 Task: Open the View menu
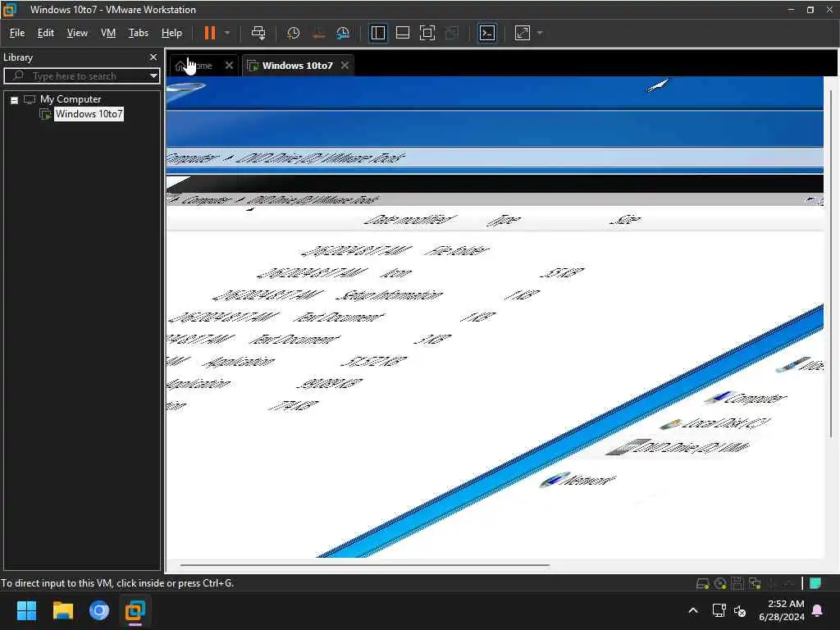(77, 33)
